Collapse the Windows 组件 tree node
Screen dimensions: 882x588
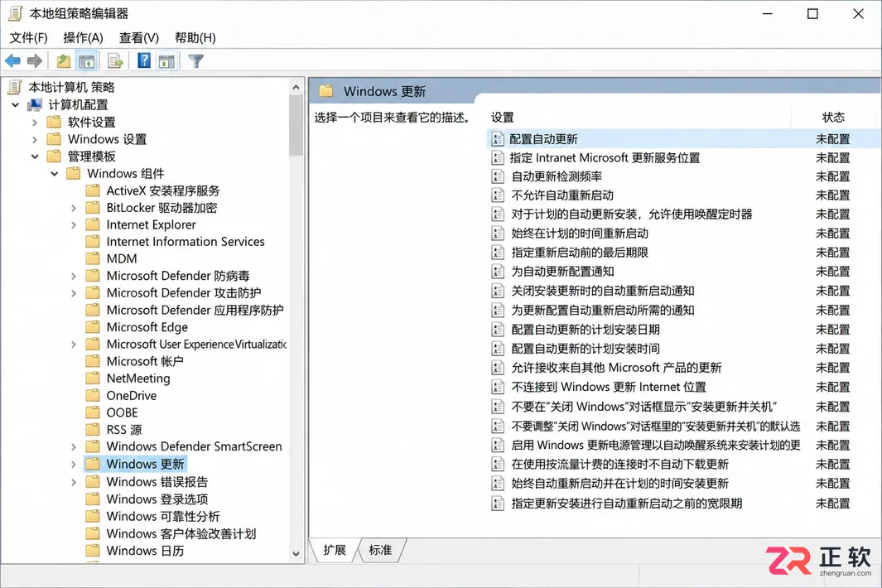pyautogui.click(x=55, y=173)
